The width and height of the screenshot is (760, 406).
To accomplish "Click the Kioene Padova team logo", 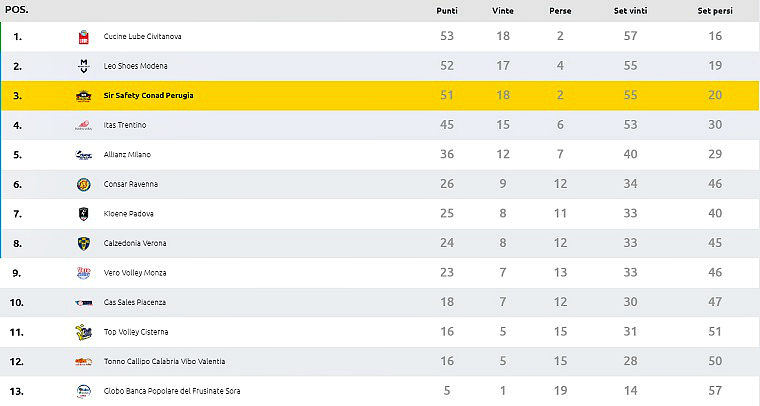I will [x=83, y=214].
